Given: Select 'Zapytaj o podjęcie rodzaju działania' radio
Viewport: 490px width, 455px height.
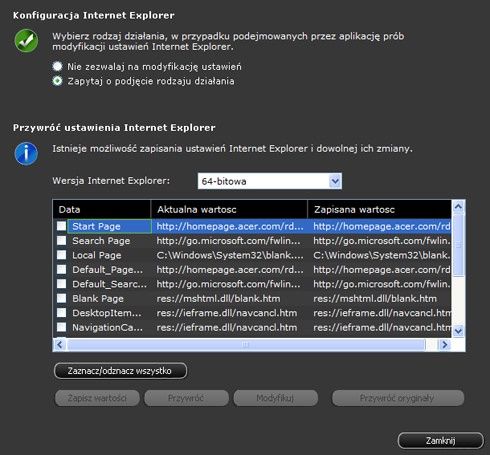Looking at the screenshot, I should (57, 81).
